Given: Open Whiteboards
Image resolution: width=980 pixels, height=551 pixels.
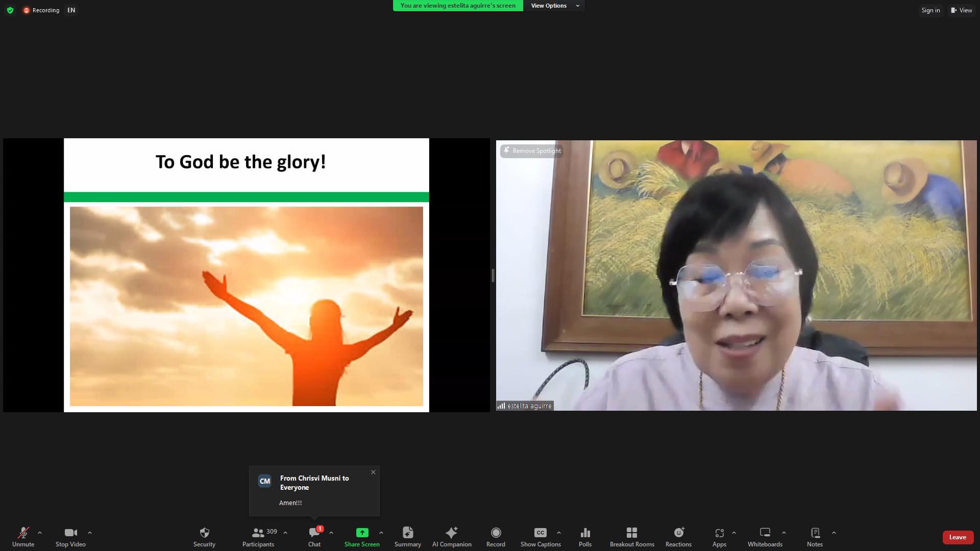Looking at the screenshot, I should click(x=765, y=537).
